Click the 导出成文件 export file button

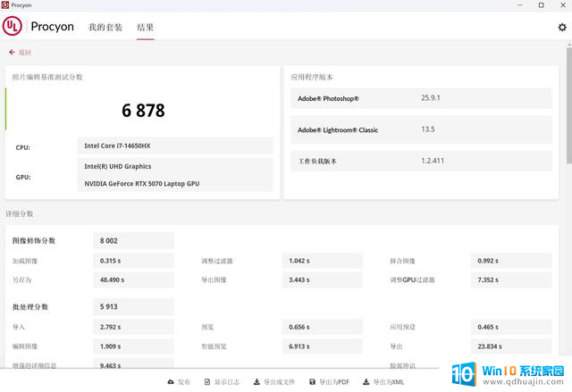(274, 382)
